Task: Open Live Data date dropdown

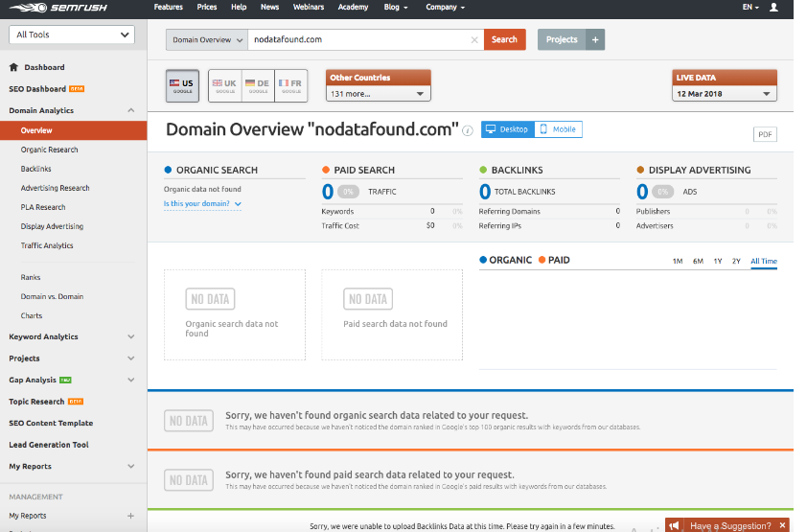Action: click(x=725, y=94)
